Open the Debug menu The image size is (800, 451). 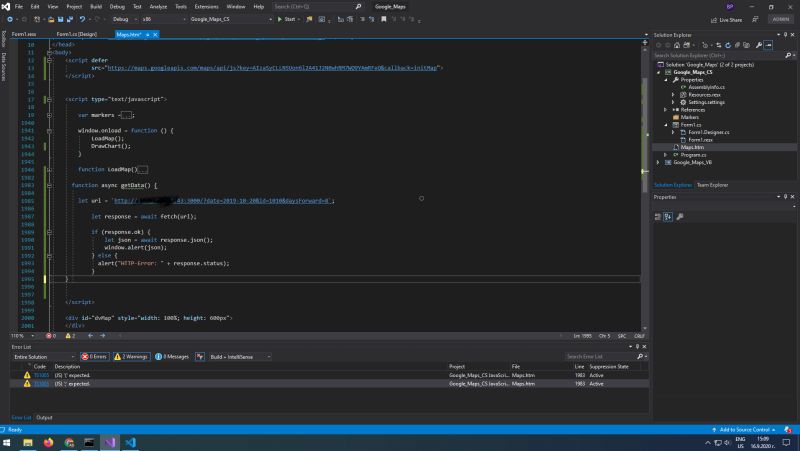117,7
